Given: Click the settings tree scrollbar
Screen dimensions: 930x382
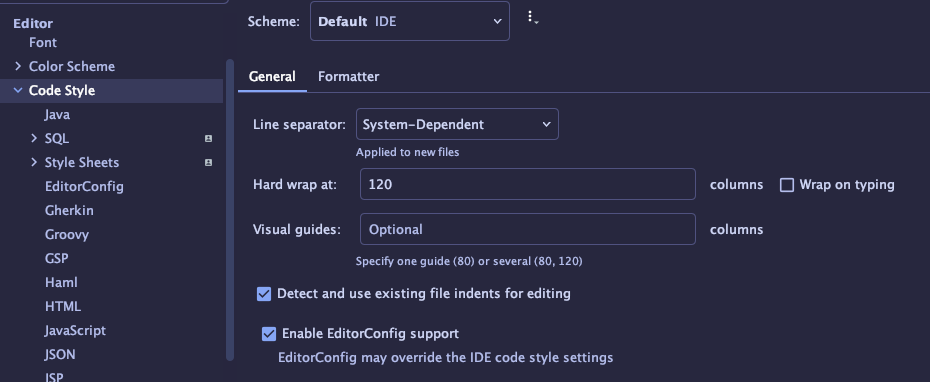Looking at the screenshot, I should 230,209.
